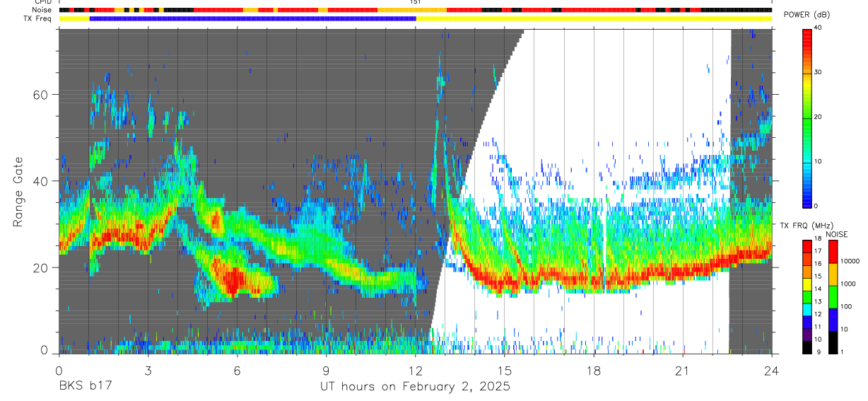The image size is (868, 401).
Task: Click the '151' CPID value
Action: 415,2
